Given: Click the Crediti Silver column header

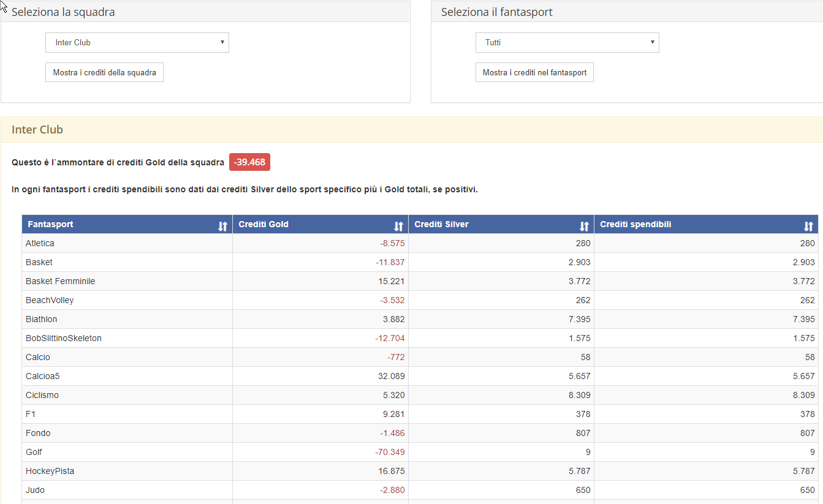Looking at the screenshot, I should tap(501, 224).
